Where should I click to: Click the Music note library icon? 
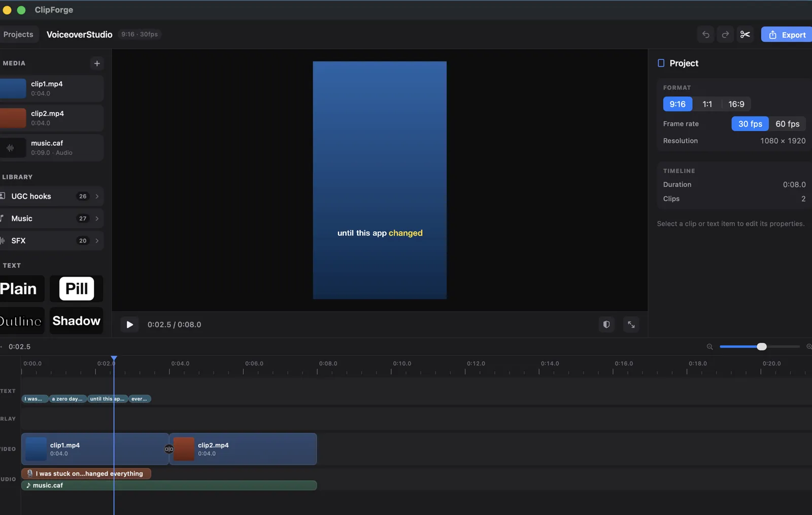pyautogui.click(x=2, y=218)
